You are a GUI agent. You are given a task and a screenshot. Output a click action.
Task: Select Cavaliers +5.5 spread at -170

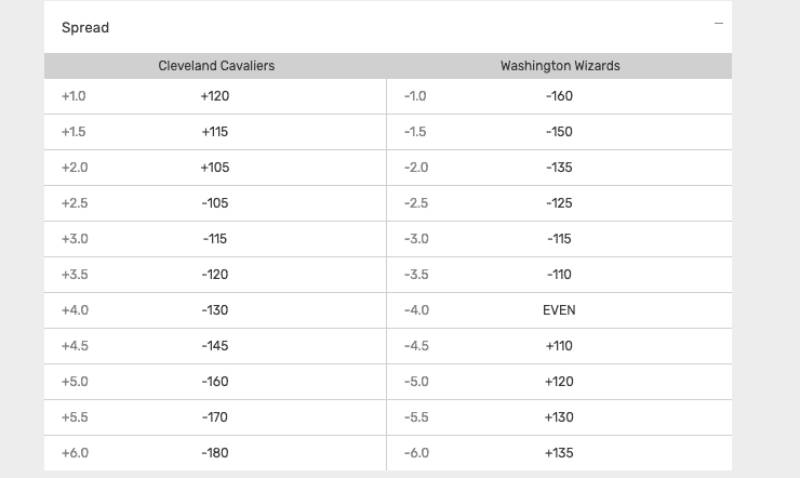(x=215, y=417)
